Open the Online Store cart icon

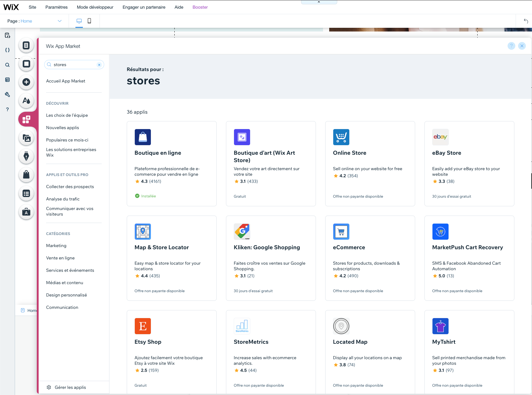341,137
